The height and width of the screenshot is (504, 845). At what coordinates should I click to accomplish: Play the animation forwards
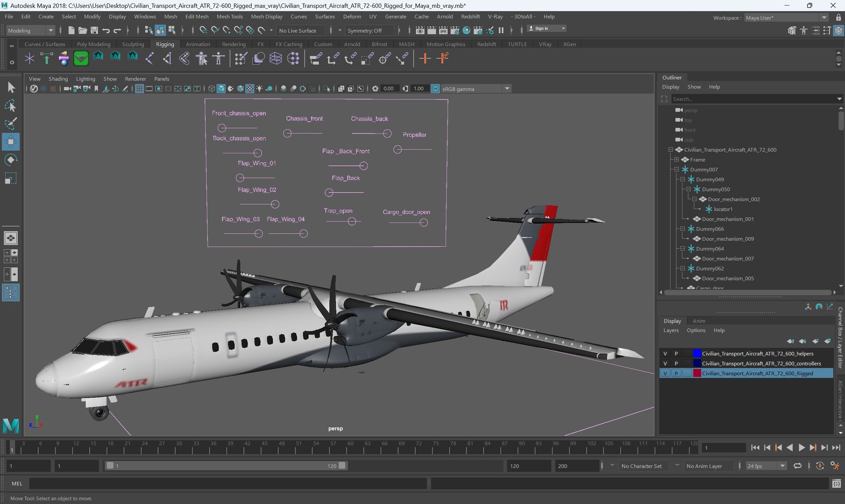(x=802, y=448)
